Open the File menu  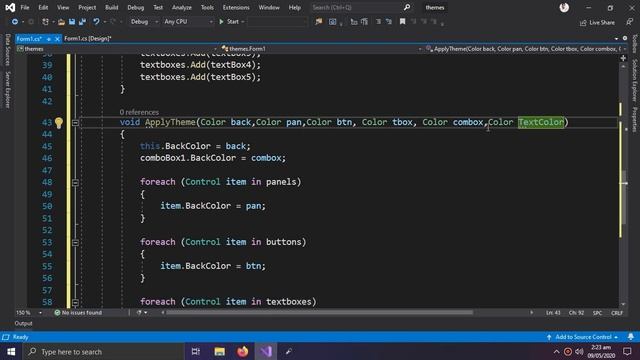(x=25, y=7)
